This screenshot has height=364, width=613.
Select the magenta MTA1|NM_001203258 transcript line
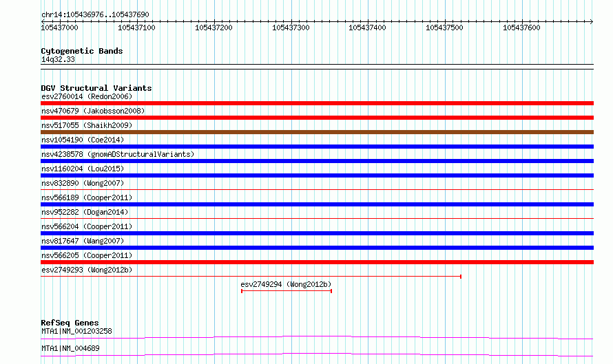[317, 337]
